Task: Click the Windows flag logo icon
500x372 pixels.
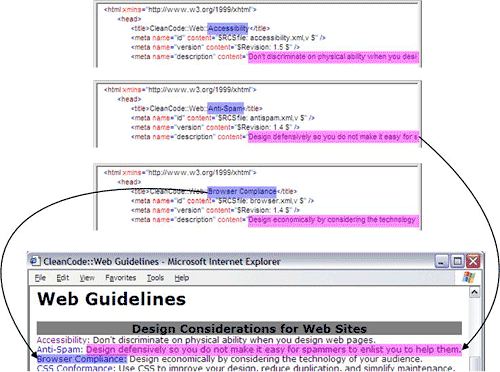Action: pos(469,277)
